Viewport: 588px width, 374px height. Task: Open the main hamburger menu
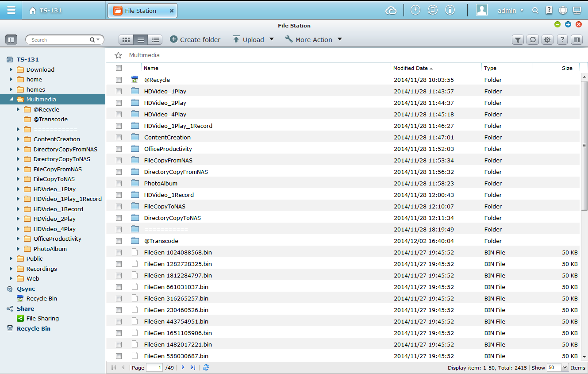click(11, 11)
